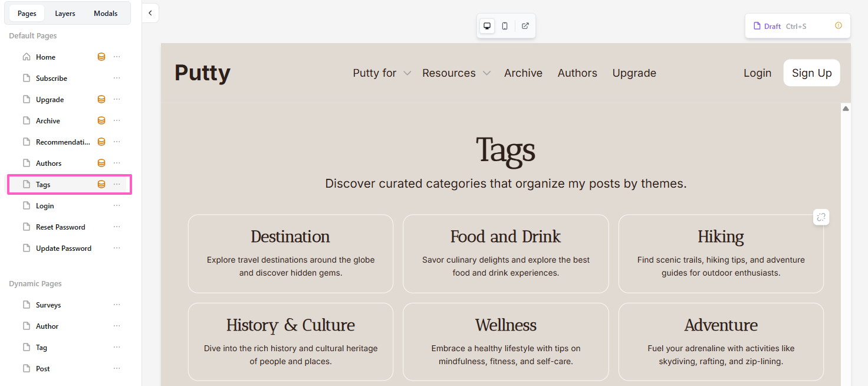The width and height of the screenshot is (868, 386).
Task: Open the three-dot menu for Login page
Action: tap(117, 205)
